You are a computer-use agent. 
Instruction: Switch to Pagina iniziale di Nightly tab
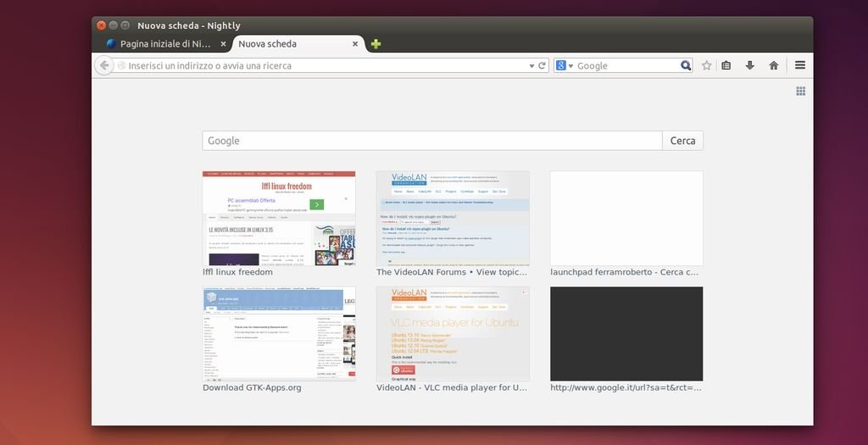(165, 44)
